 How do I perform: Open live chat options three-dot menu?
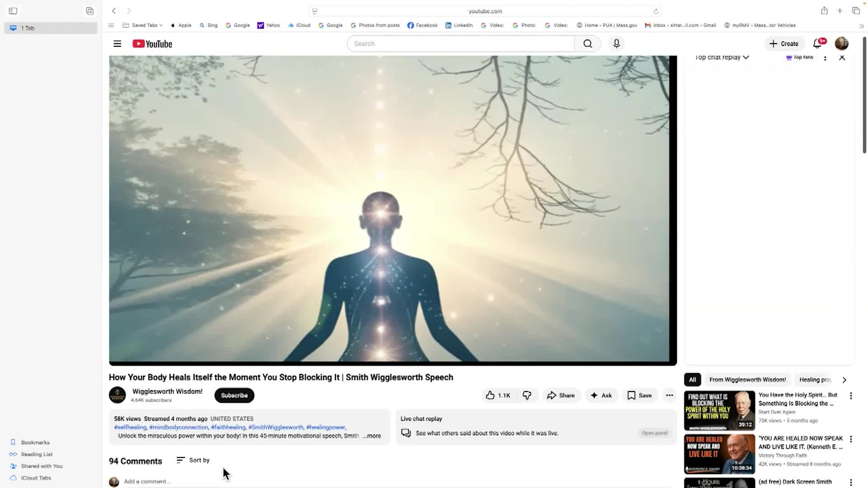click(825, 58)
